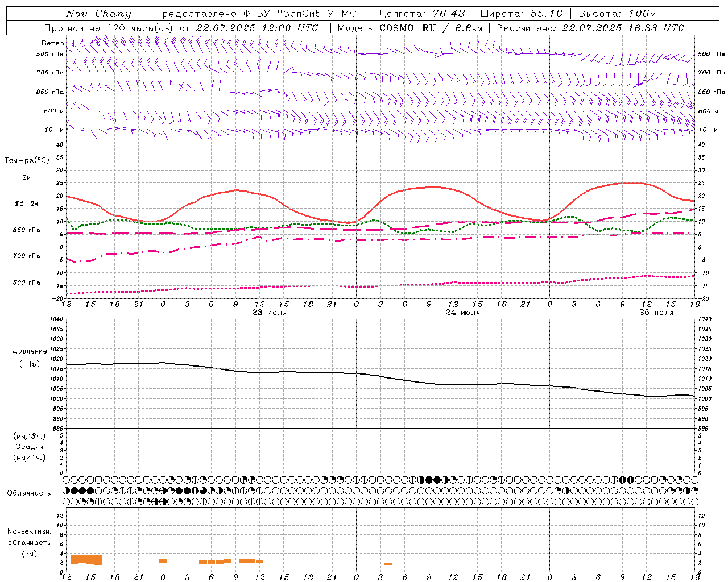Click the "Давление" pressure label
The width and height of the screenshot is (728, 582).
(x=30, y=351)
